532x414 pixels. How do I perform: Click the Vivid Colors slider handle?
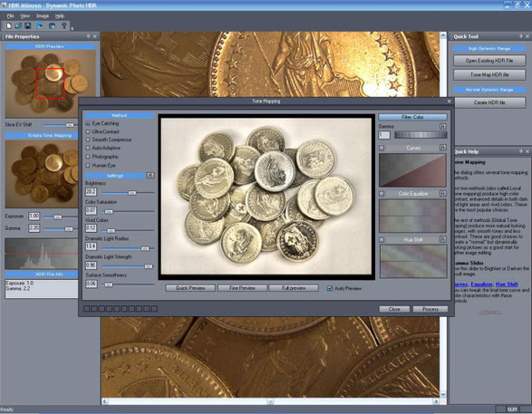pos(111,231)
